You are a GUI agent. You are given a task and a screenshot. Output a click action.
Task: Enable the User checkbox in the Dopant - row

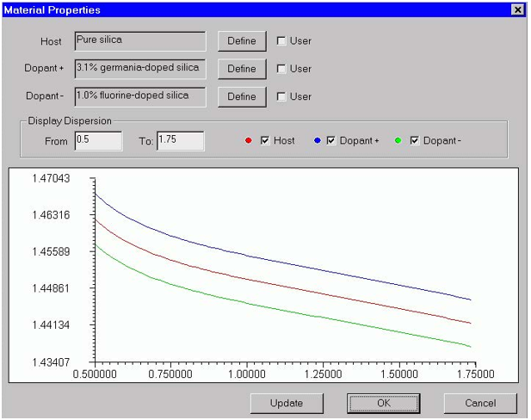pyautogui.click(x=281, y=96)
